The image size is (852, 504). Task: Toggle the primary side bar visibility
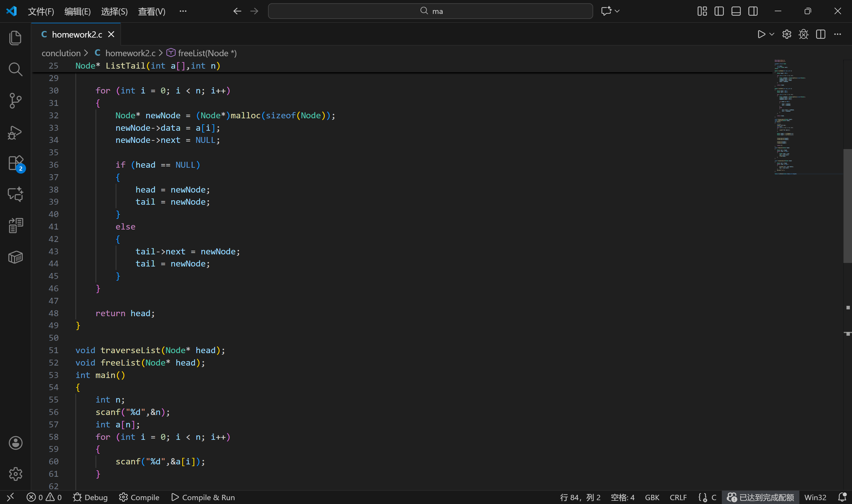(719, 11)
